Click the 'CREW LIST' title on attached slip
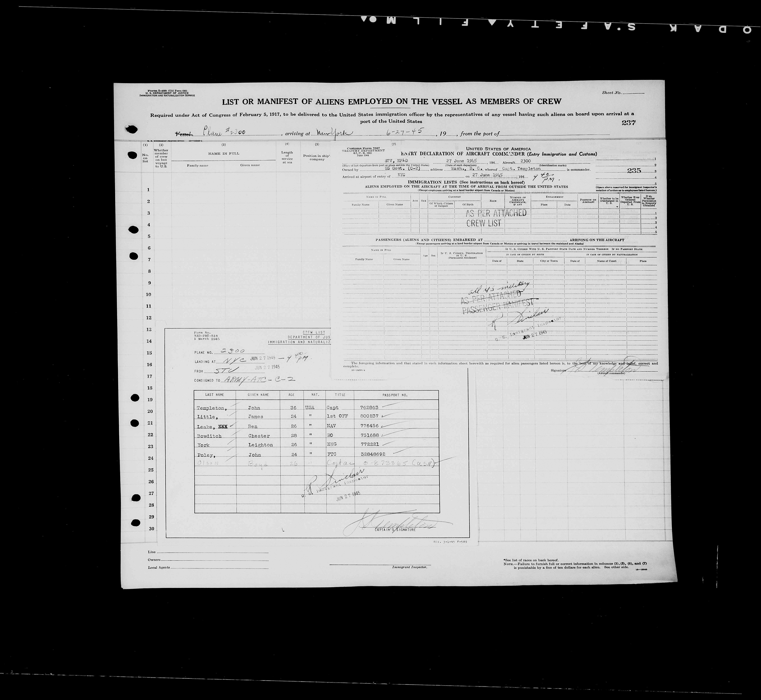Screen dimensions: 761x700 point(314,332)
